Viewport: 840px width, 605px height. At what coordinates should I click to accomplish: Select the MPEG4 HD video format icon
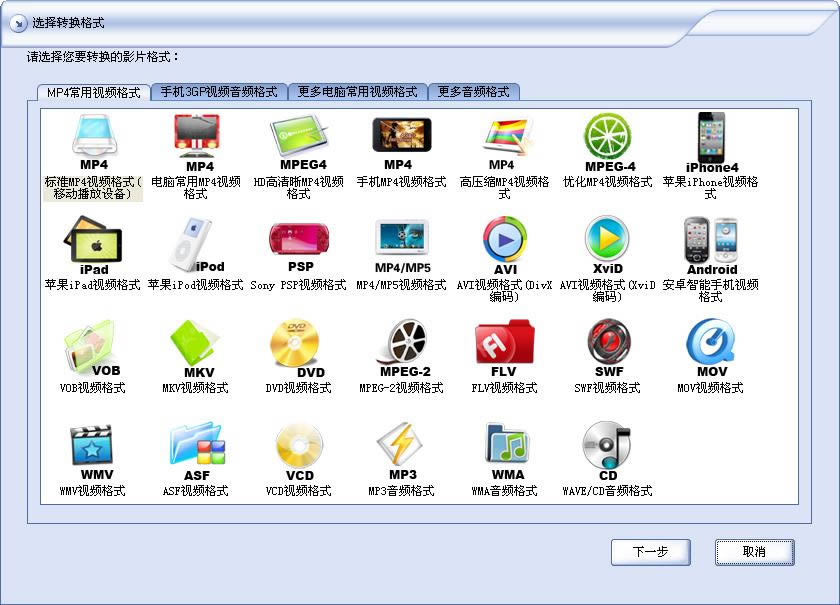(299, 141)
